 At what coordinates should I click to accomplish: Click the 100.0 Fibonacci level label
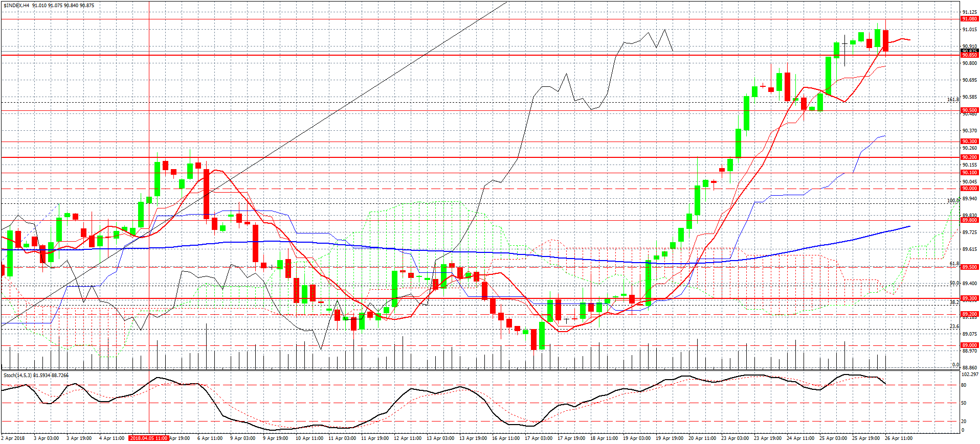(953, 201)
